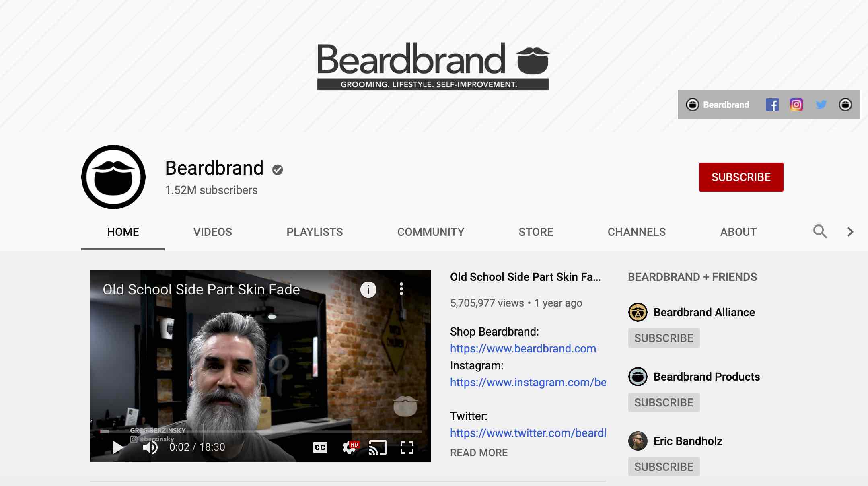Enter fullscreen mode on the video
868x486 pixels.
coord(407,447)
